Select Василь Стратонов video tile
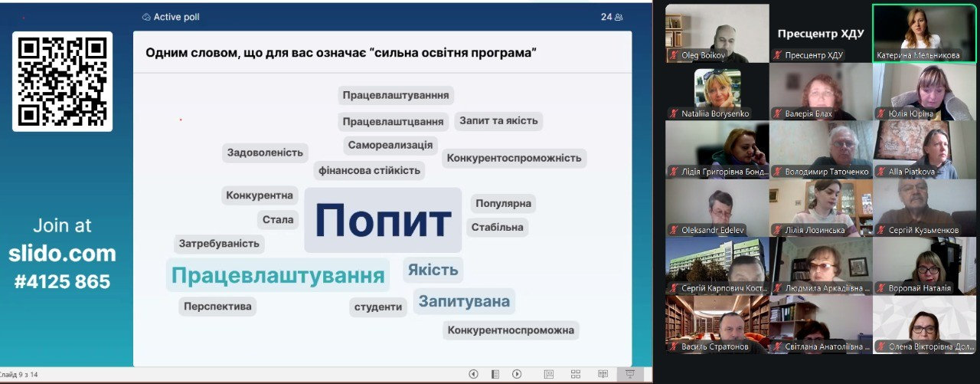The height and width of the screenshot is (384, 980). coord(717,324)
